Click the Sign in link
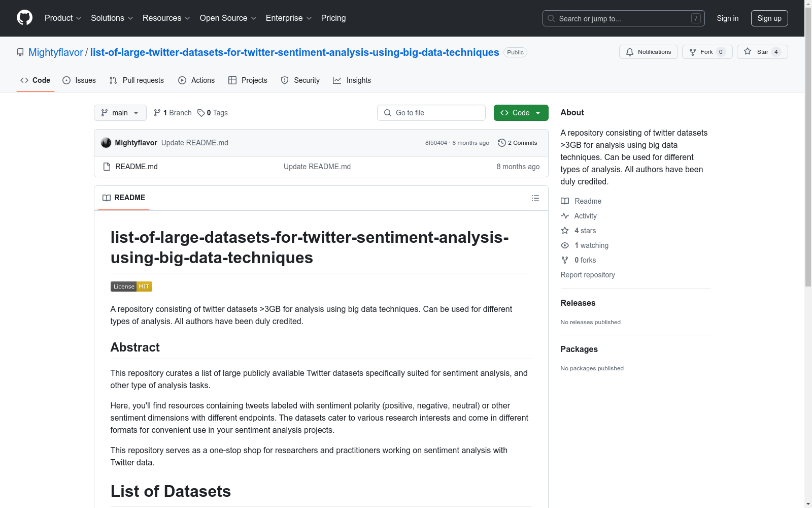The image size is (812, 508). coord(727,18)
